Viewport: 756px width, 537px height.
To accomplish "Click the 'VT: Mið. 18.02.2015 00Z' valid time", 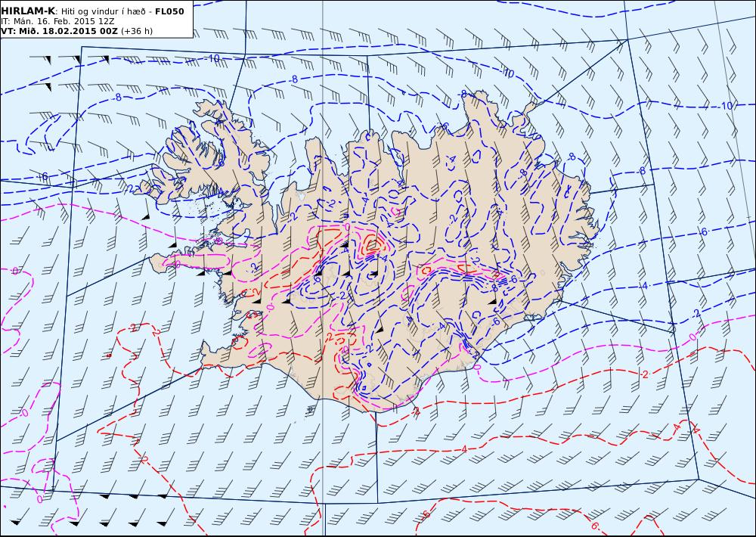I will [x=59, y=31].
